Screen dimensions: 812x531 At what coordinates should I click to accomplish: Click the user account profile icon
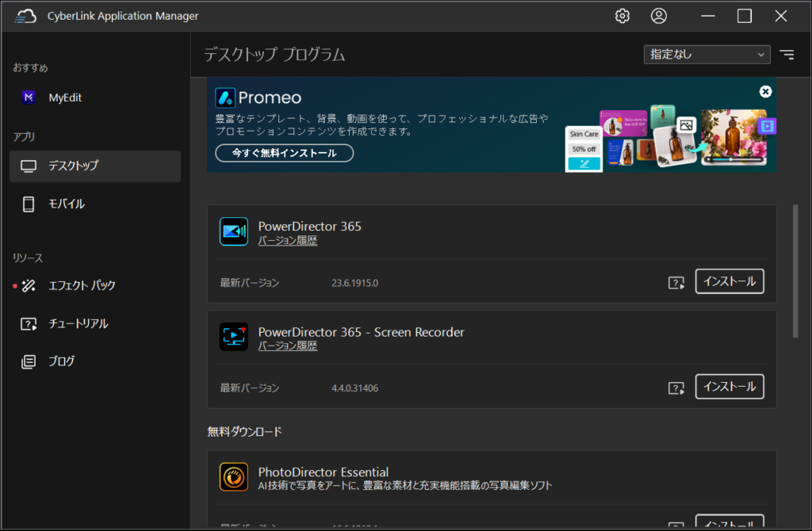coord(659,16)
